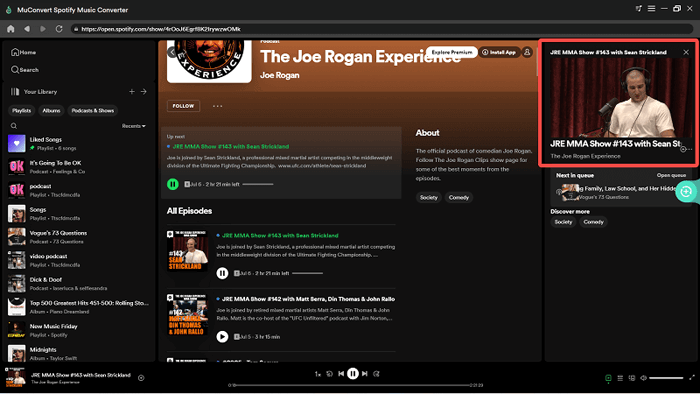Open Up next episode JRE MMA #143 link
Image resolution: width=700 pixels, height=394 pixels.
[x=231, y=146]
